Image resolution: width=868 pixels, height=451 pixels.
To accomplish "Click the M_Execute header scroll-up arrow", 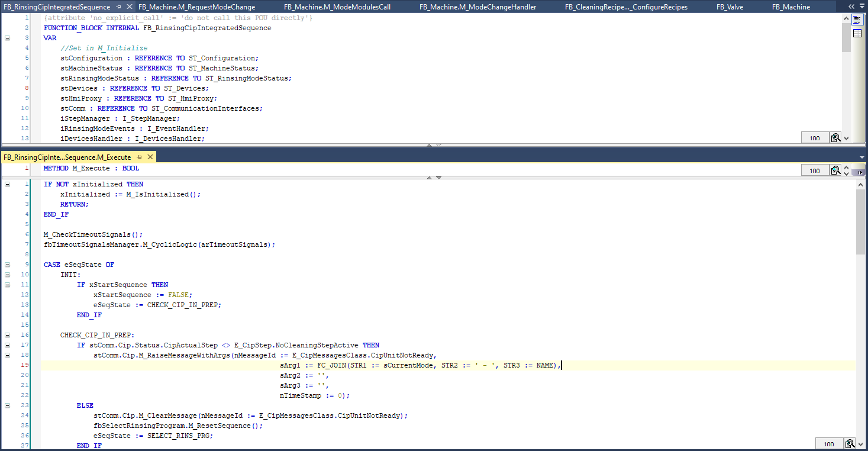I will click(846, 167).
